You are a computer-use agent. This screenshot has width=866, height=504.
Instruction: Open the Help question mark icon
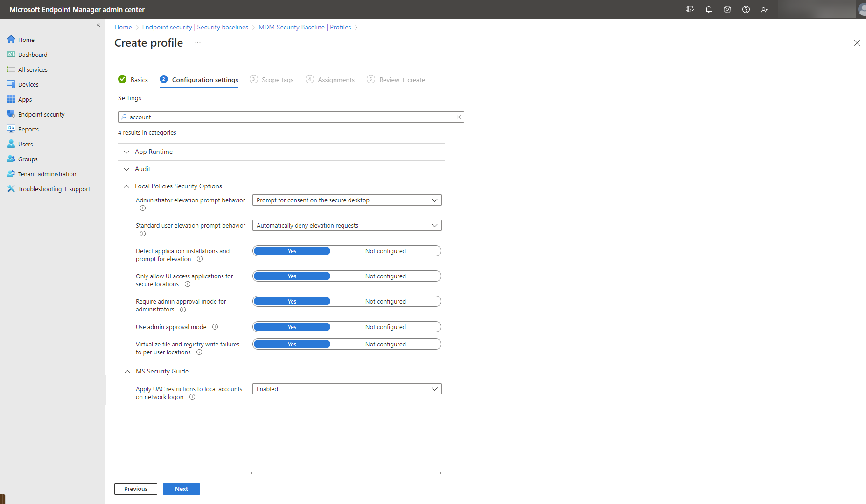pyautogui.click(x=746, y=9)
